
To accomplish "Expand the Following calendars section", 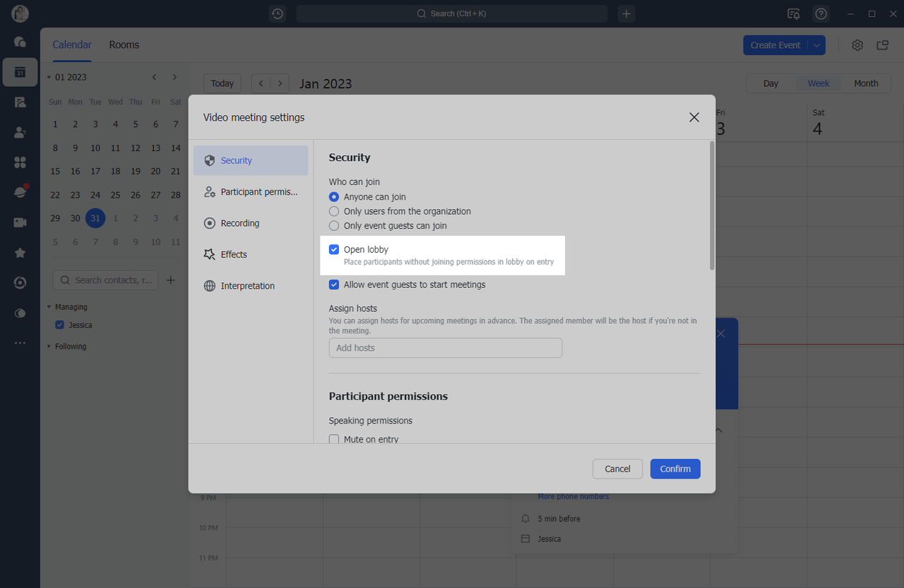I will [49, 347].
